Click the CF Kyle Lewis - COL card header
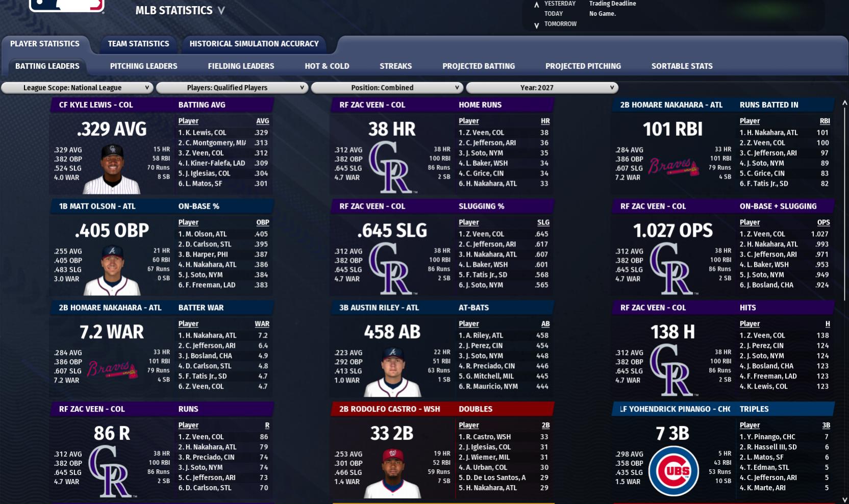The width and height of the screenshot is (849, 504). click(x=96, y=105)
